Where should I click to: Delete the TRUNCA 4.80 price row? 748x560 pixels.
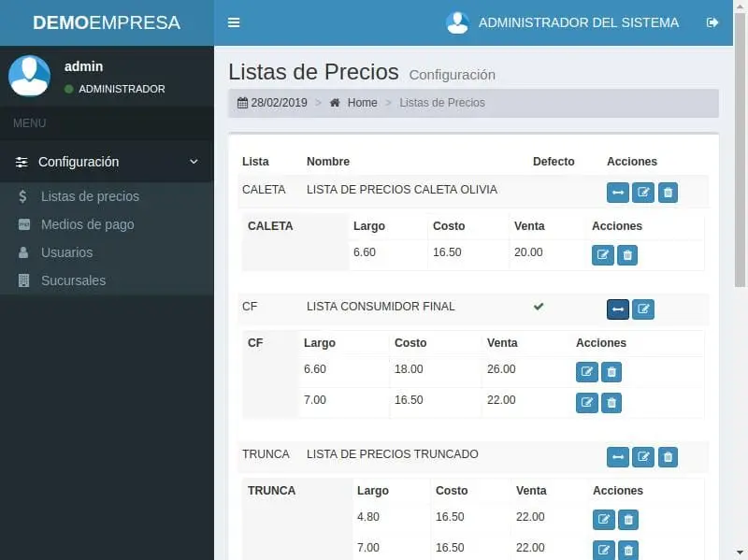(x=628, y=520)
